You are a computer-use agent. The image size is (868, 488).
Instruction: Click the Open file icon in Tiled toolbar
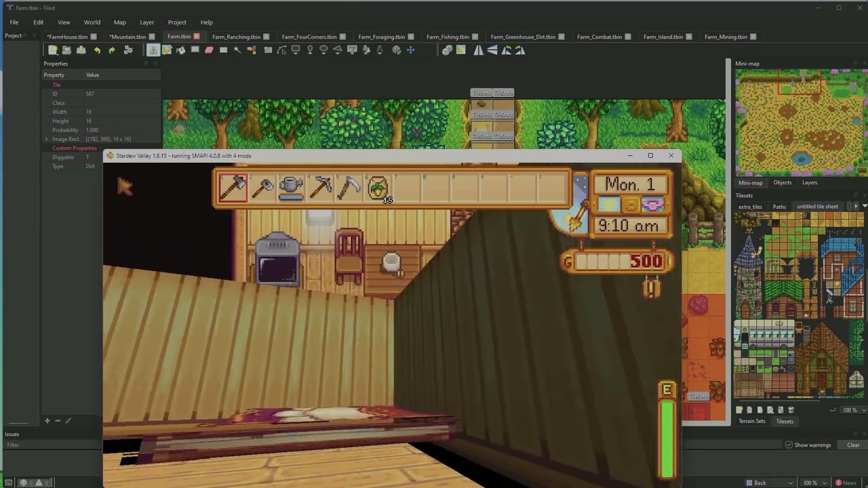pos(66,50)
